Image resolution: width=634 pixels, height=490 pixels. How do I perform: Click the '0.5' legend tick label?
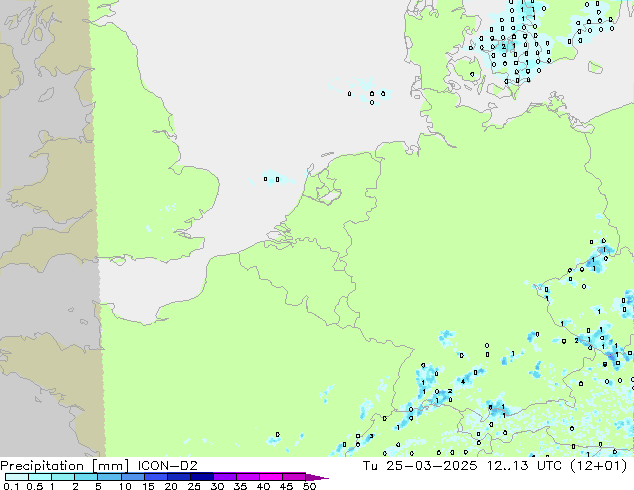[35, 486]
